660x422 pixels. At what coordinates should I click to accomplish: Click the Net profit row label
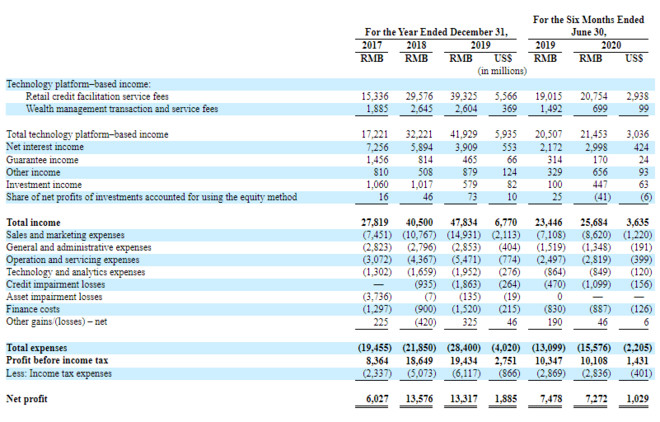pos(27,398)
